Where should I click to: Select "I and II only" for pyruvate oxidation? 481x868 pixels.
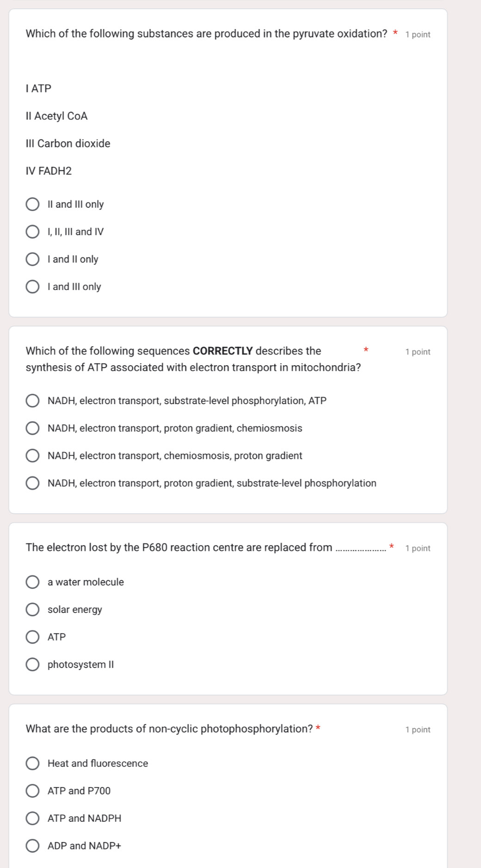pos(33,259)
